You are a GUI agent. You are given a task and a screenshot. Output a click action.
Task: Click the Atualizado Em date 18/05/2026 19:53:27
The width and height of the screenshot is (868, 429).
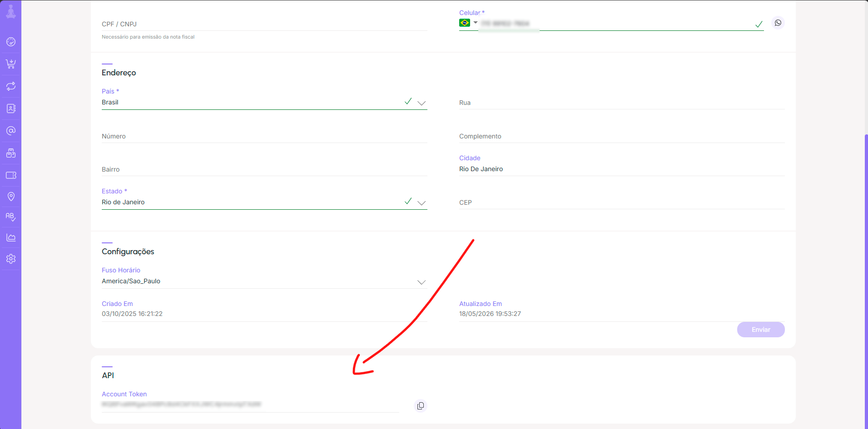click(x=490, y=314)
